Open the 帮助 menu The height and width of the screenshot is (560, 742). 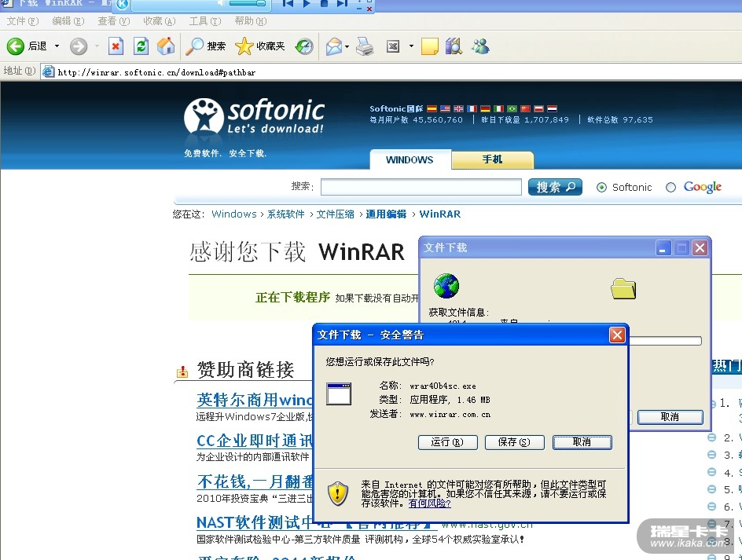pyautogui.click(x=250, y=21)
